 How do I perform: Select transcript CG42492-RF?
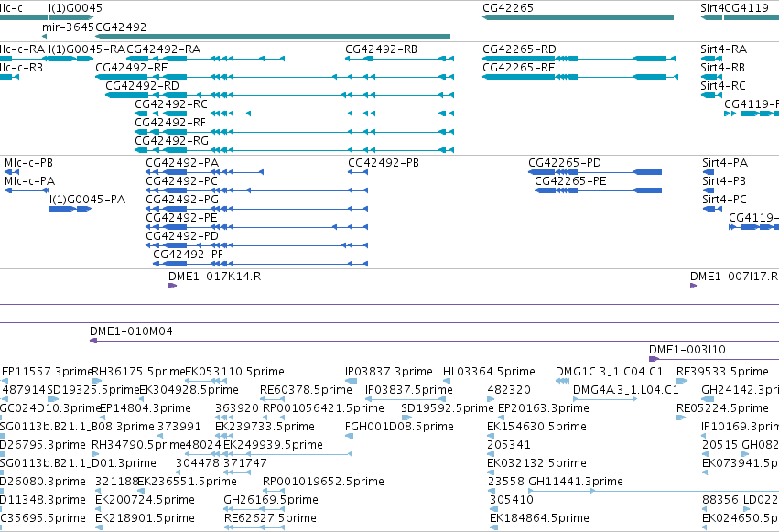[294, 132]
